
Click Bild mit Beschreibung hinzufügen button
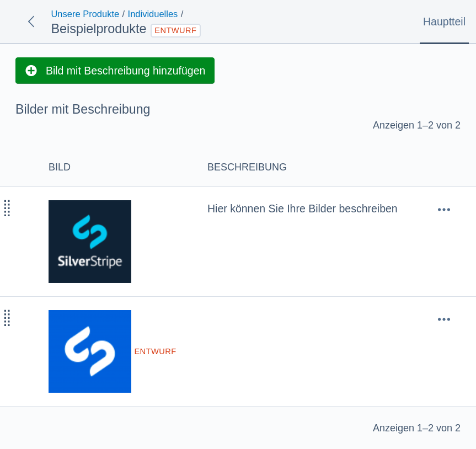coord(115,71)
